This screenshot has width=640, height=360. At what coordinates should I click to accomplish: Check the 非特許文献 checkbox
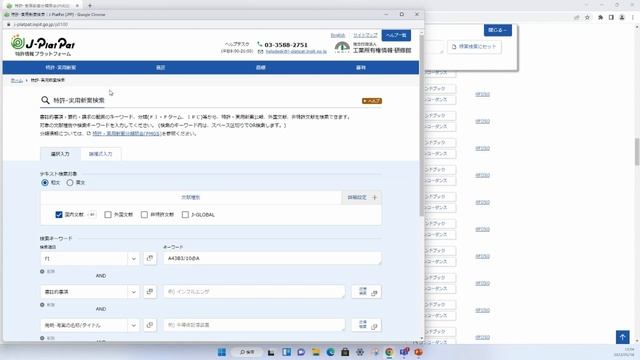pyautogui.click(x=144, y=215)
